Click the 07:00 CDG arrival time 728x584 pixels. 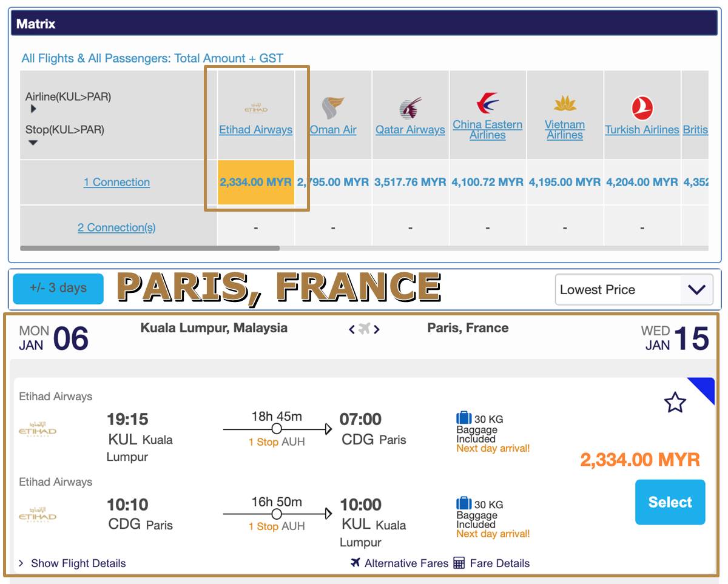[x=360, y=419]
